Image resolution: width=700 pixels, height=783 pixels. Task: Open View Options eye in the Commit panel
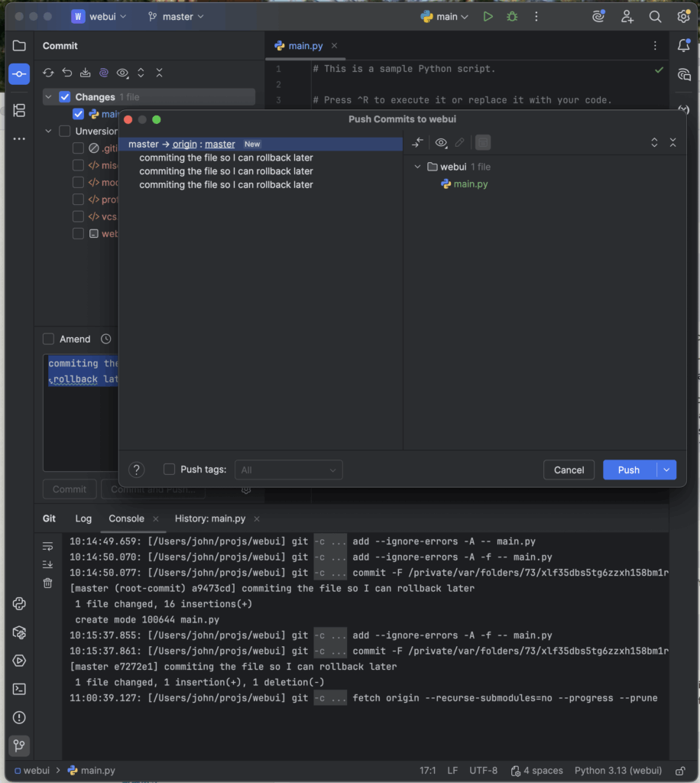tap(122, 73)
